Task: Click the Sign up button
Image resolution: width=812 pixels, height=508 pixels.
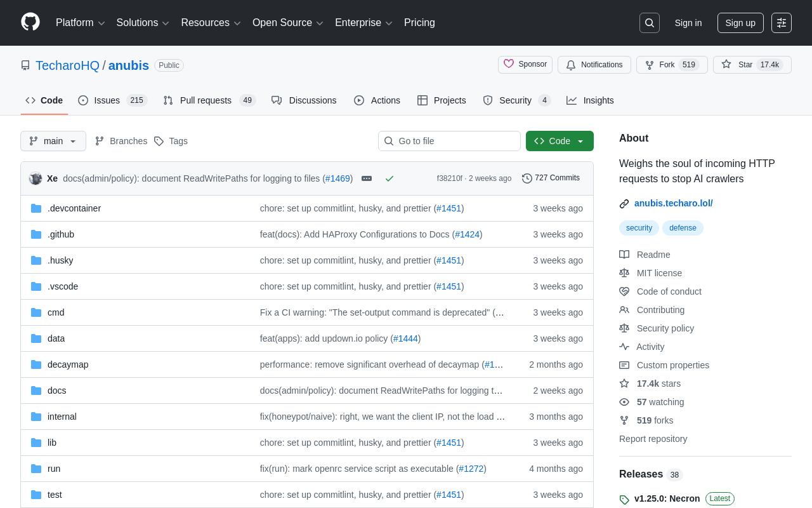Action: [740, 23]
